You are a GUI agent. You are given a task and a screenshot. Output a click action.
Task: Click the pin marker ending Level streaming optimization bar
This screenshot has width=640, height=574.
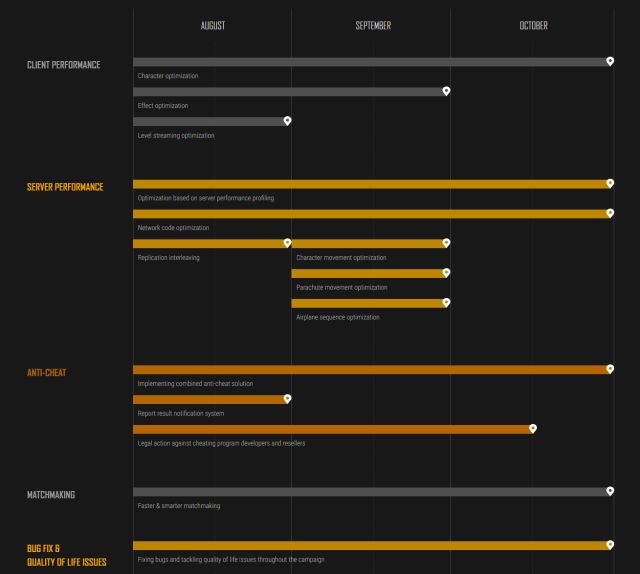pyautogui.click(x=287, y=121)
